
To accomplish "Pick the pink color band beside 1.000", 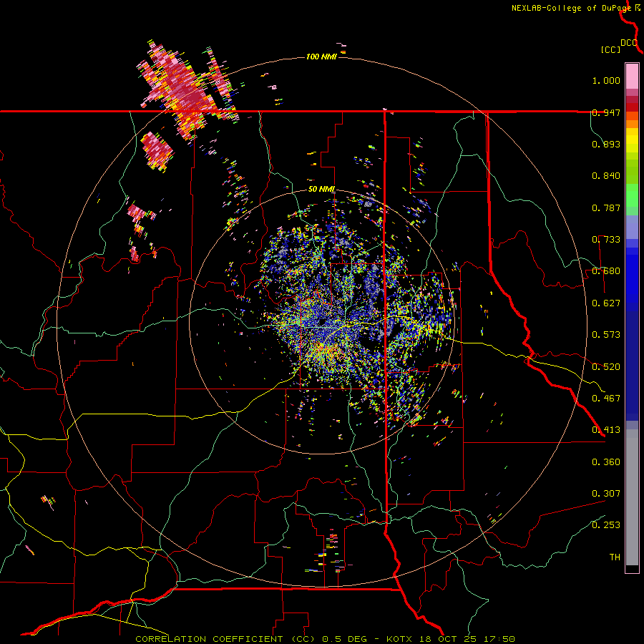I will pyautogui.click(x=632, y=77).
